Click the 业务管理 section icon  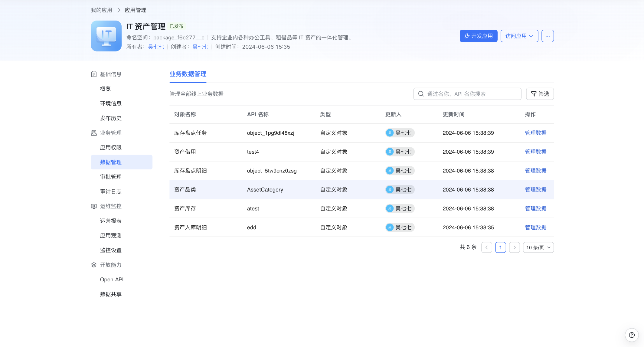click(94, 133)
